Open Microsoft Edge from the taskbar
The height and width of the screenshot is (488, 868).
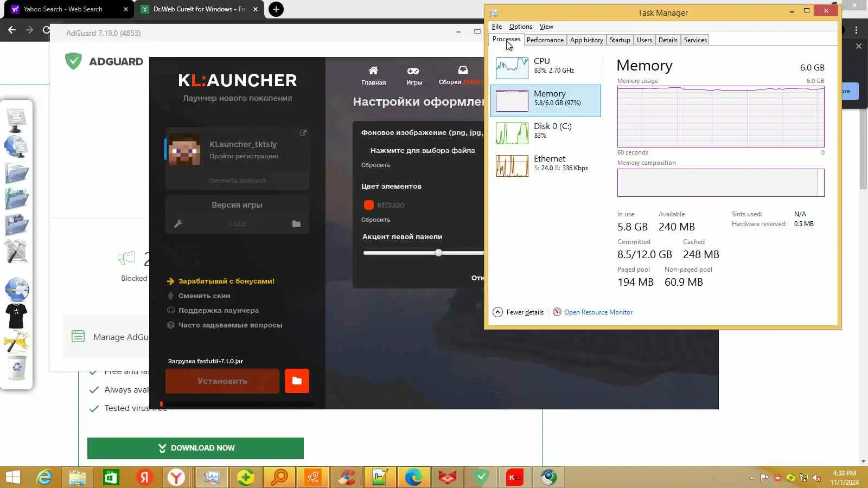coord(413,477)
